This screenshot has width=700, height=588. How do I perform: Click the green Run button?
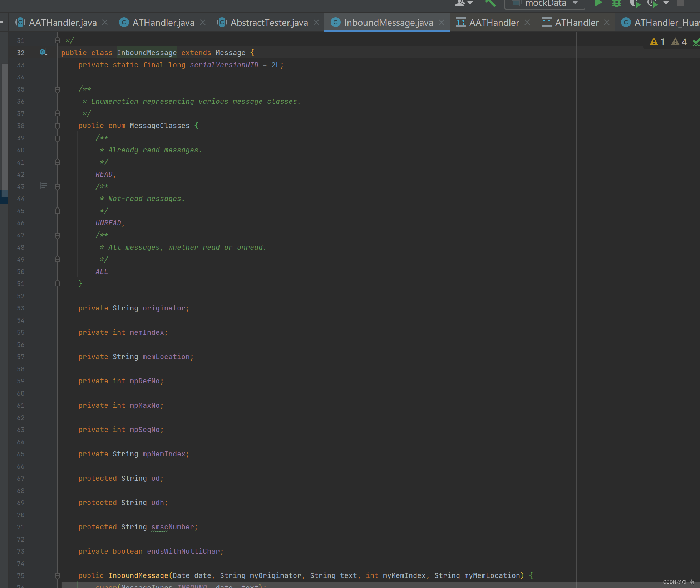598,3
